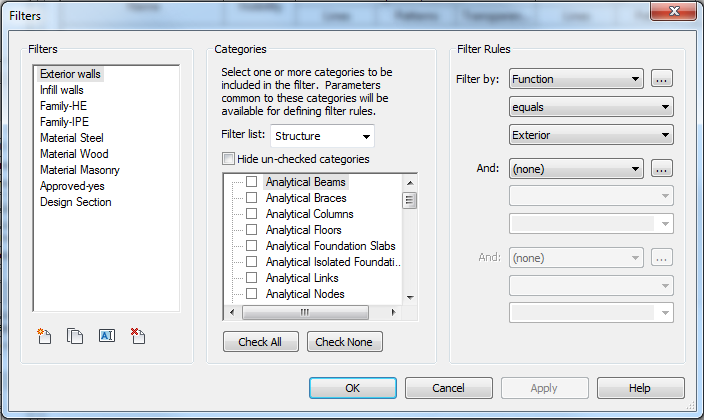Open the Filter list Structure dropdown
This screenshot has height=420, width=704.
tap(322, 136)
